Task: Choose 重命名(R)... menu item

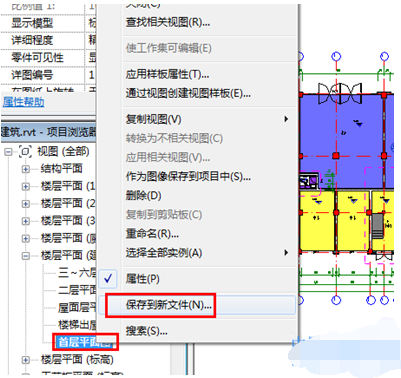Action: point(152,234)
